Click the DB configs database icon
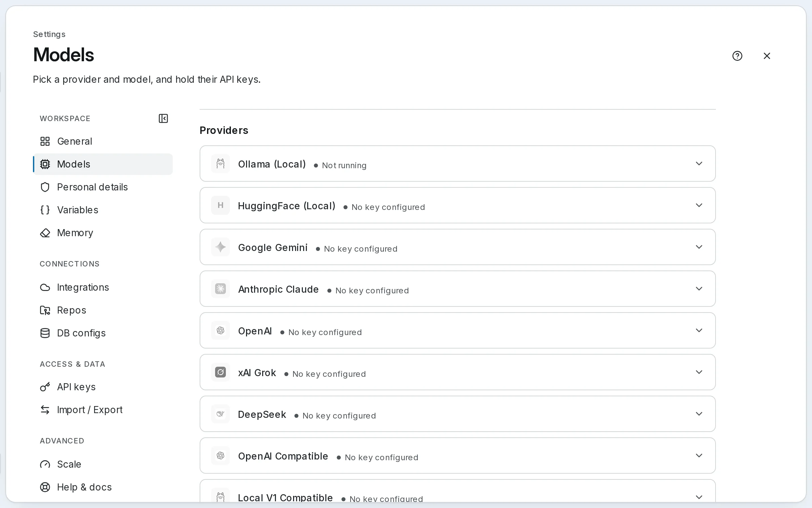This screenshot has width=812, height=508. pyautogui.click(x=45, y=333)
